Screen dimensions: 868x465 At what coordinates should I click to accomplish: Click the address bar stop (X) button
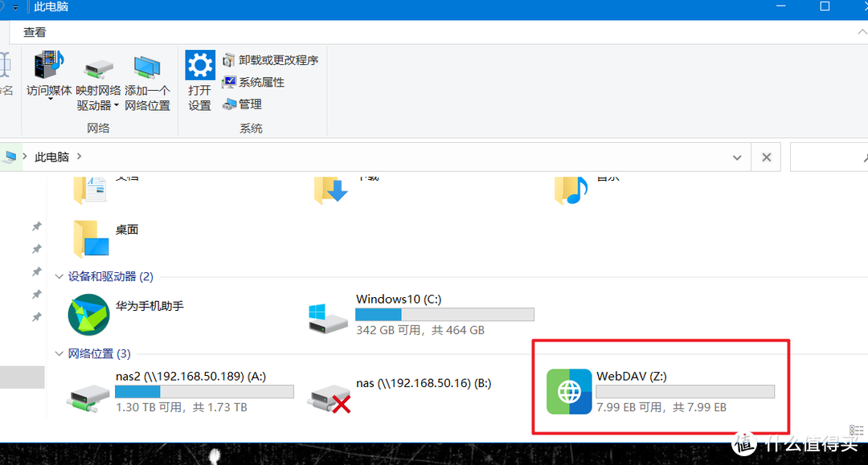766,157
